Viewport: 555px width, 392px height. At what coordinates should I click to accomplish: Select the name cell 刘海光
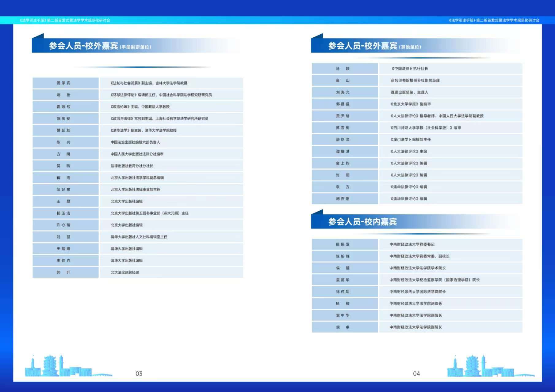[343, 92]
